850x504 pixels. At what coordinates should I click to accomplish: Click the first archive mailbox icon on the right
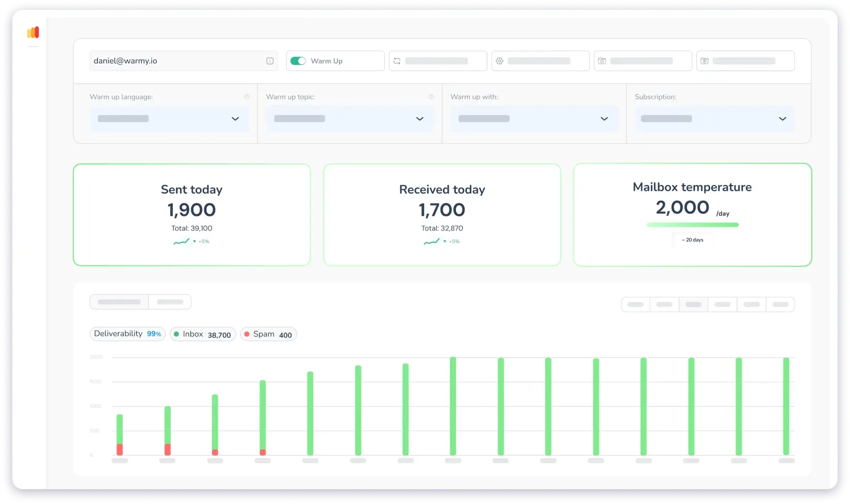click(x=601, y=61)
